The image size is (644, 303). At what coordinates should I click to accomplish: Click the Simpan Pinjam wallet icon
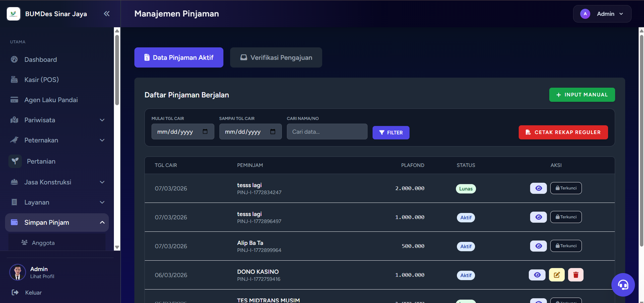(14, 223)
